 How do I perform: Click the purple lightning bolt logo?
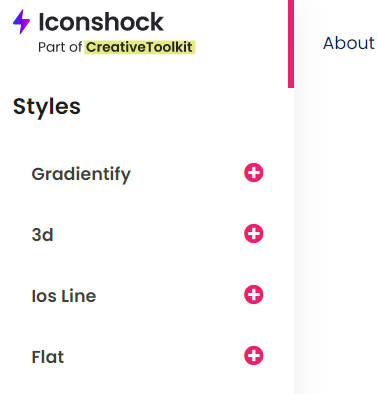pyautogui.click(x=21, y=22)
